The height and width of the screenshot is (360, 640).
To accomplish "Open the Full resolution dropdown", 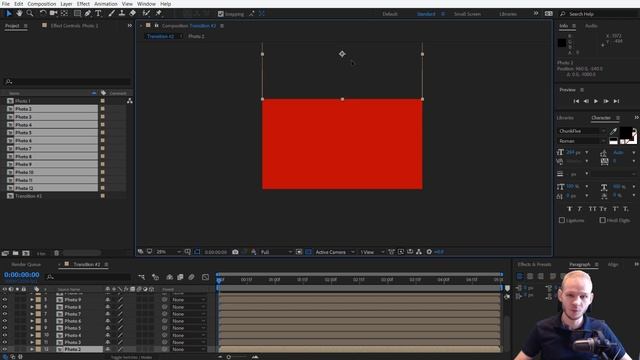I will pyautogui.click(x=276, y=252).
